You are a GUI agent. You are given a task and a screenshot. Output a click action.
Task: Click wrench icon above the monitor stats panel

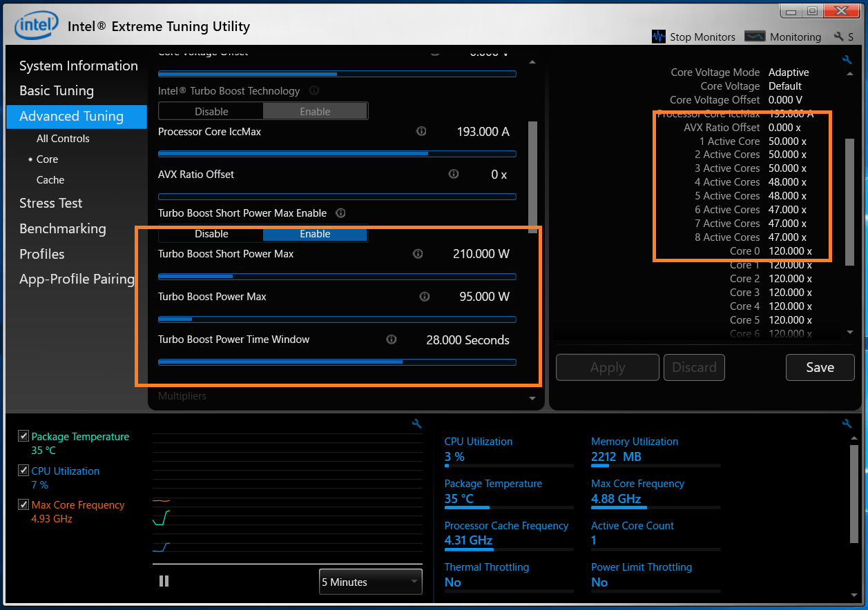pyautogui.click(x=847, y=424)
